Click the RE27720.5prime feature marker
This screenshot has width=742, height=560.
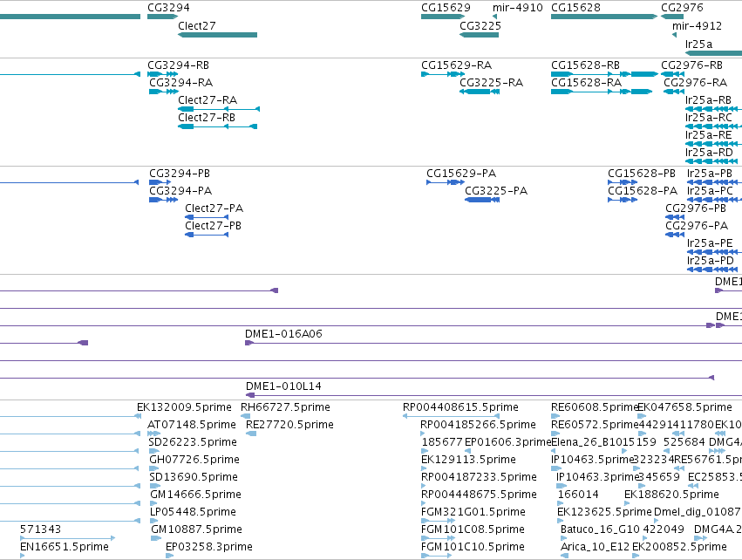click(x=251, y=434)
